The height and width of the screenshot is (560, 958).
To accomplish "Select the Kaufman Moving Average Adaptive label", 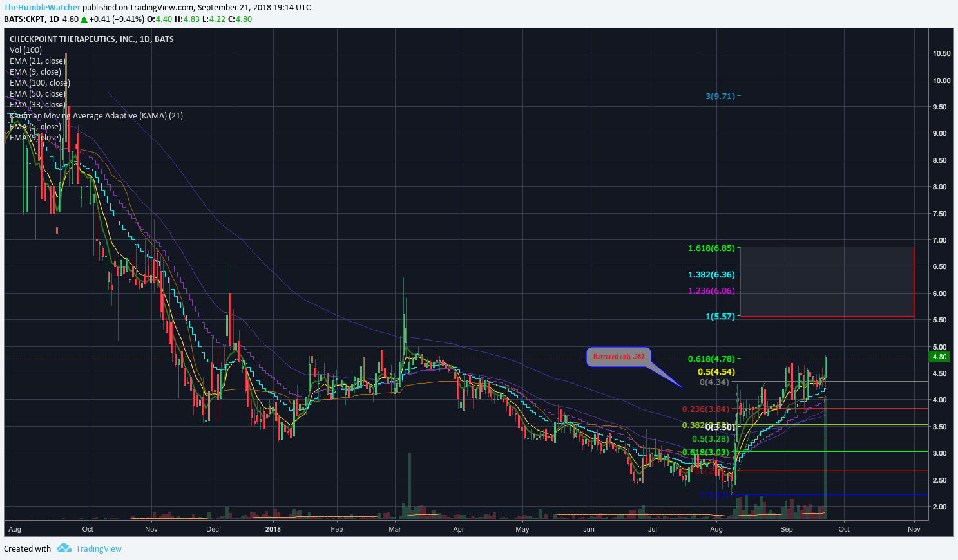I will [96, 116].
